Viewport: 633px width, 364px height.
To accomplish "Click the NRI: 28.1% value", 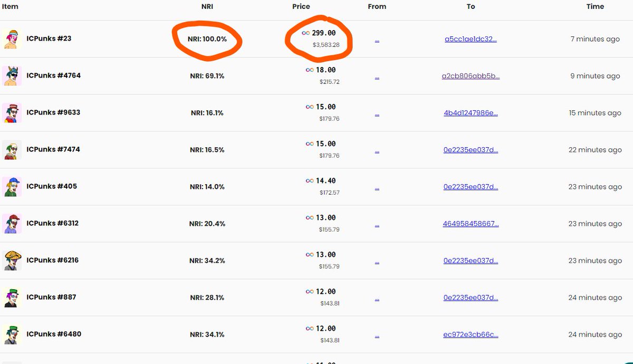I will click(x=207, y=298).
